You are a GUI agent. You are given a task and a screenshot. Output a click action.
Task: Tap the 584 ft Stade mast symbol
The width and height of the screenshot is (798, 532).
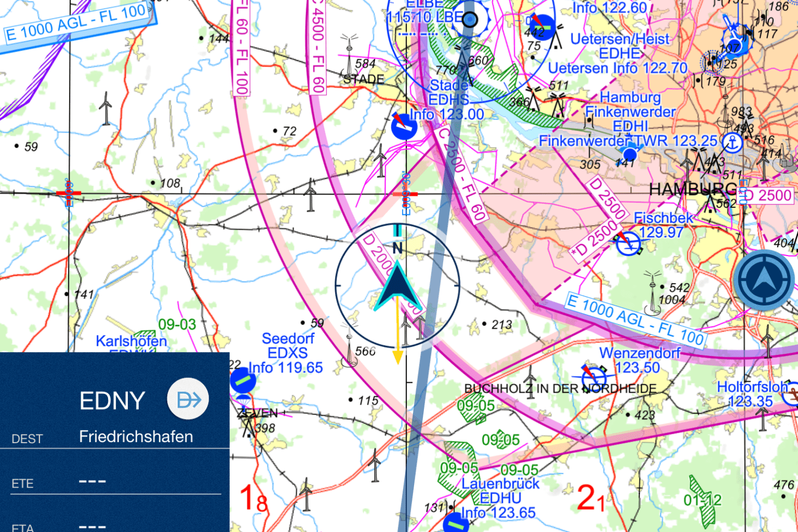348,56
